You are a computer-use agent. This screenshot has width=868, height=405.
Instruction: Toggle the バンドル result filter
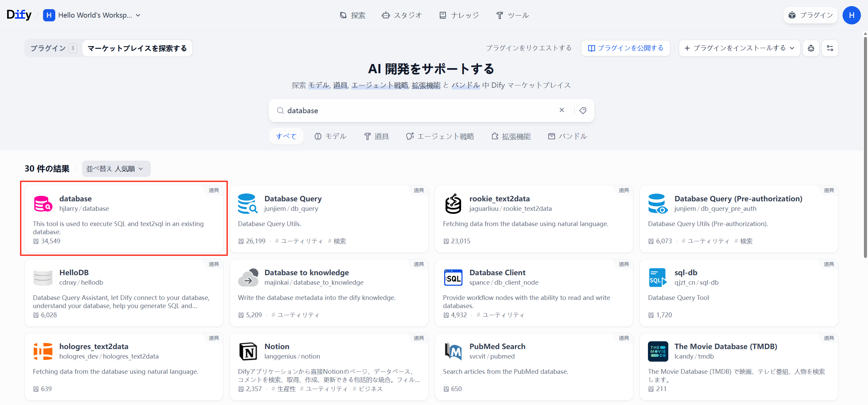pyautogui.click(x=567, y=136)
